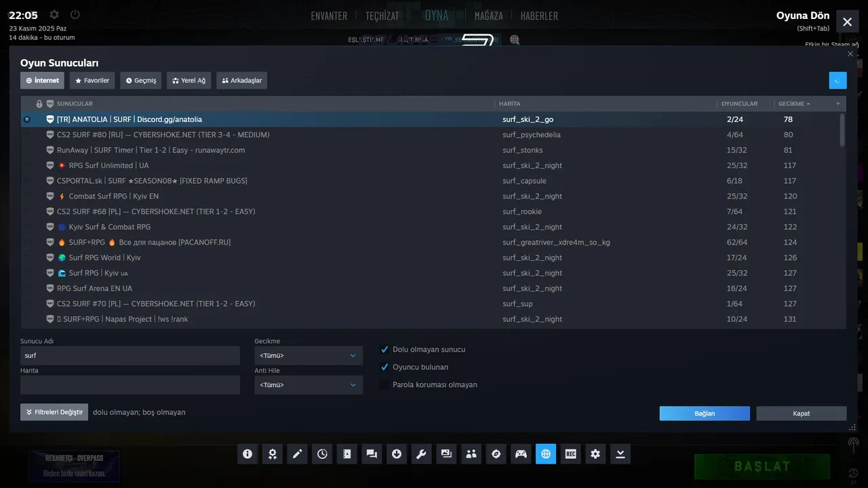Open the controller settings gamepad icon
The height and width of the screenshot is (488, 868).
pos(521,454)
